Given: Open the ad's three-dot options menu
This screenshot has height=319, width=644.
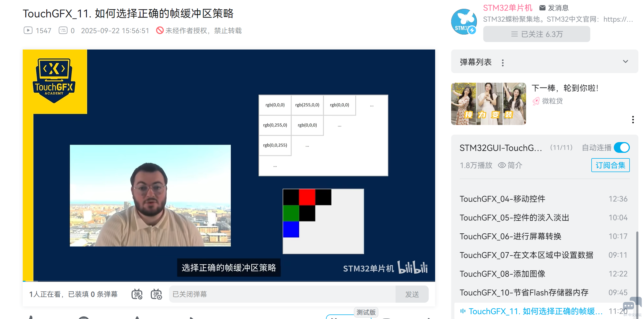Looking at the screenshot, I should click(633, 120).
